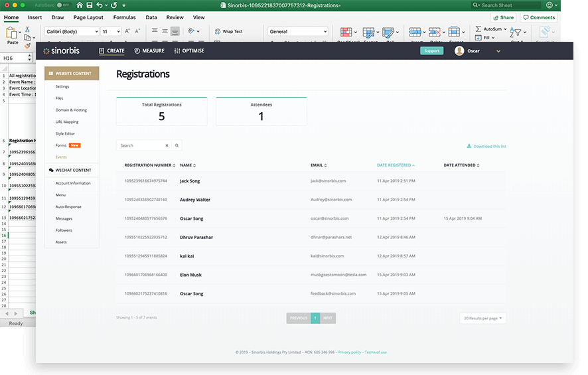Open Forms in the Website Content sidebar
Viewport: 588px width, 375px height.
(x=61, y=145)
